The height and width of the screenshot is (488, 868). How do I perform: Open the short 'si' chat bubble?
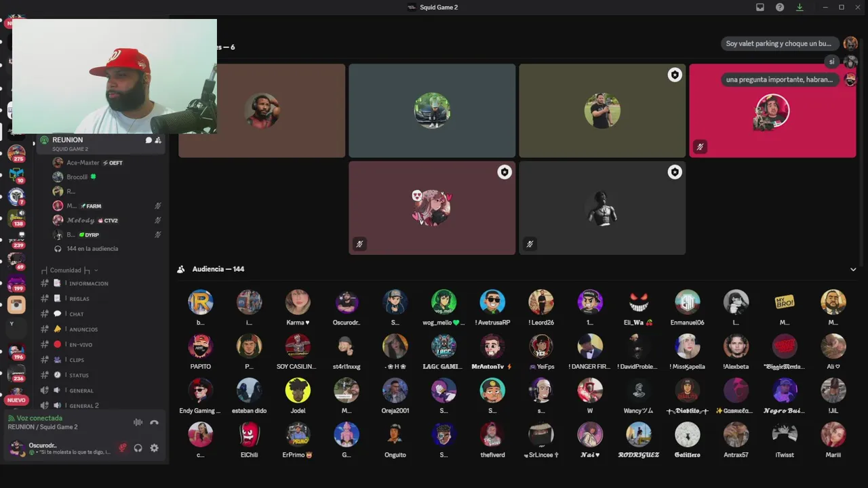(x=831, y=62)
